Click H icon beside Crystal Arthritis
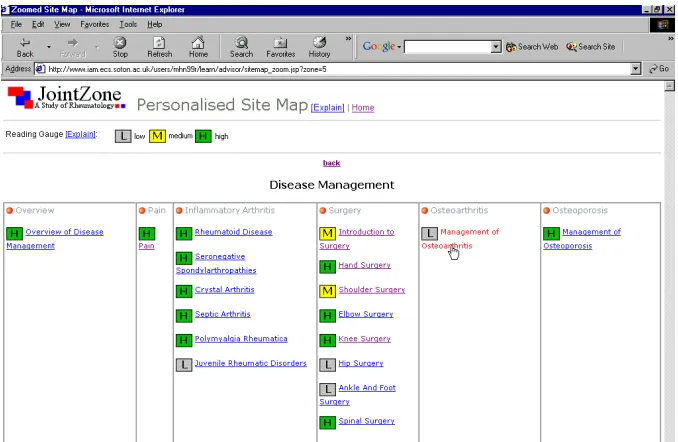 coord(184,291)
